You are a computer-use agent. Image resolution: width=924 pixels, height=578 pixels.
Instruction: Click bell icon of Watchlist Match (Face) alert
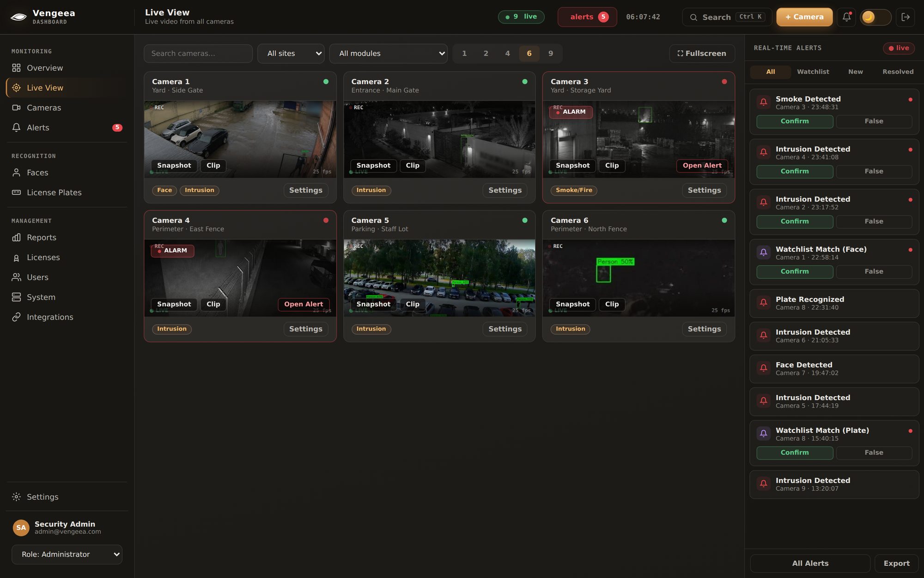(763, 252)
